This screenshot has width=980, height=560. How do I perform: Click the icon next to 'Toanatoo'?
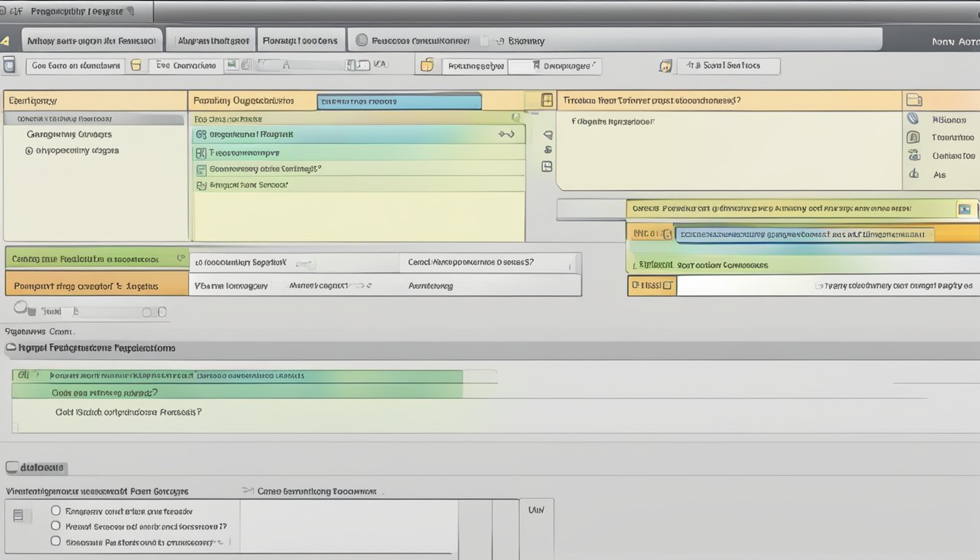click(913, 137)
